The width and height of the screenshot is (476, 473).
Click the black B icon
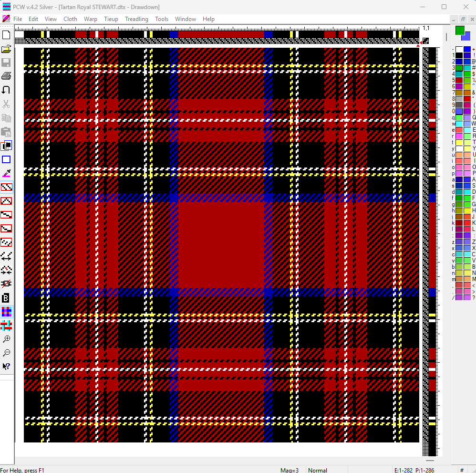[x=6, y=298]
